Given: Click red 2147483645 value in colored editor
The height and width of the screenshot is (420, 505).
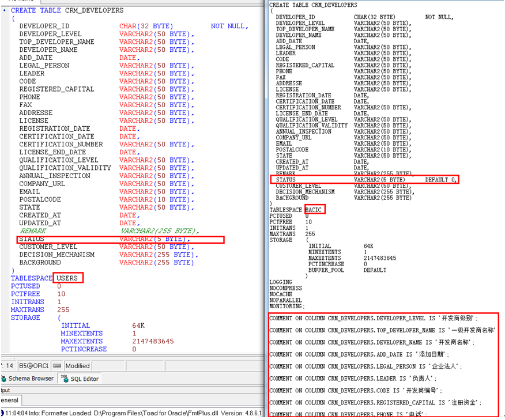Looking at the screenshot, I should (153, 341).
